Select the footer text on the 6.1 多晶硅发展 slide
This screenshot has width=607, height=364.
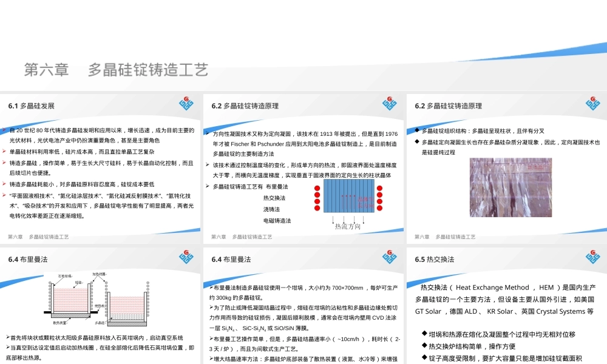[x=38, y=237]
